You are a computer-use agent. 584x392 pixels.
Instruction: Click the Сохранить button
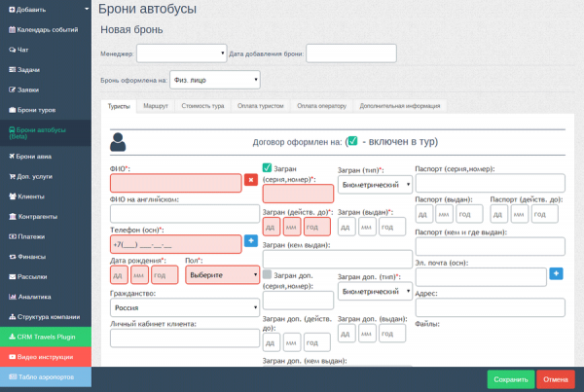[511, 379]
